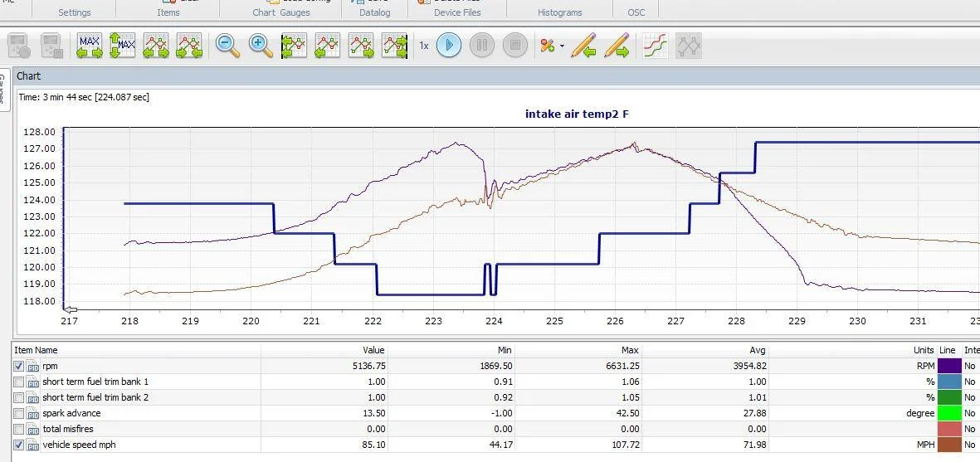This screenshot has width=980, height=462.
Task: Enable short term fuel trim bank 1 checkbox
Action: pyautogui.click(x=19, y=382)
